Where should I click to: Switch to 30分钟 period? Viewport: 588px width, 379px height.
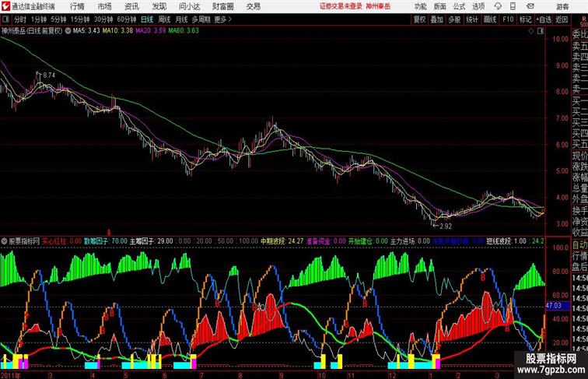103,19
